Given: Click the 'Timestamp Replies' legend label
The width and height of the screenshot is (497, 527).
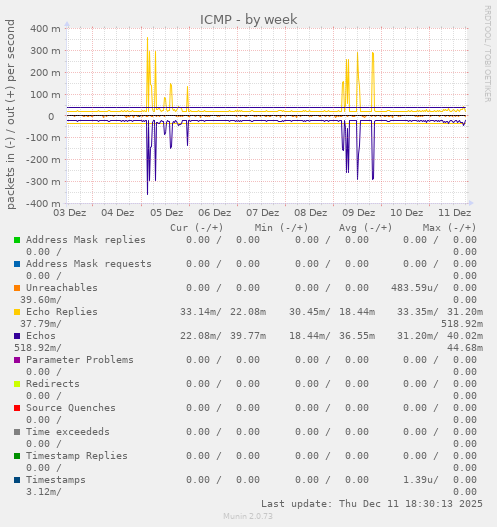Looking at the screenshot, I should [77, 456].
